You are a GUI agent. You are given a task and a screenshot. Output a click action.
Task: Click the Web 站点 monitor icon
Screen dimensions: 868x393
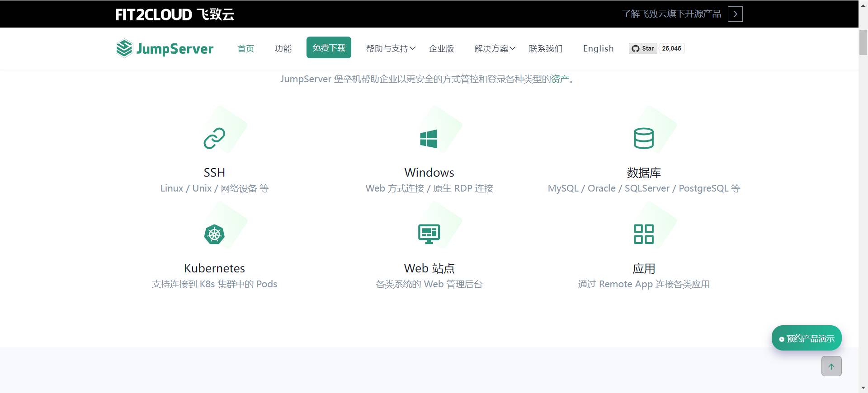click(x=429, y=234)
